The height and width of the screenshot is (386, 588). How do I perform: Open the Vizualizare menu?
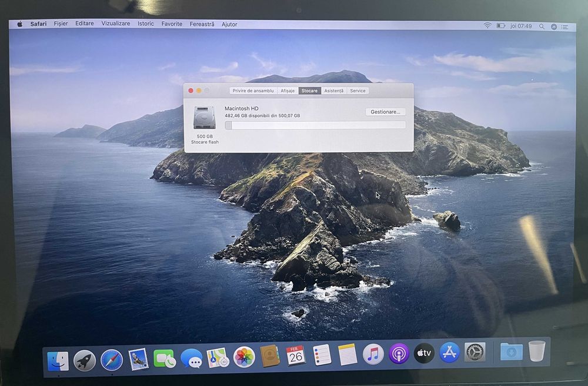(115, 24)
